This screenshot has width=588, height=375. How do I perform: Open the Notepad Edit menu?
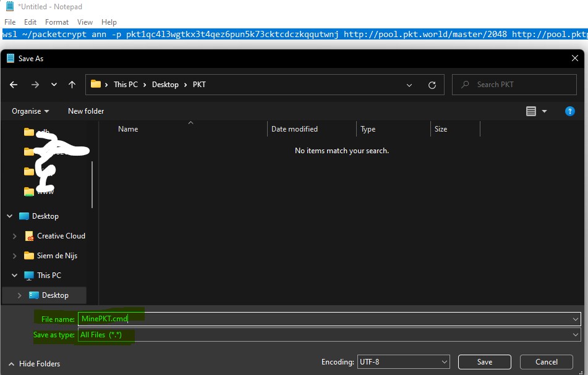[x=30, y=22]
